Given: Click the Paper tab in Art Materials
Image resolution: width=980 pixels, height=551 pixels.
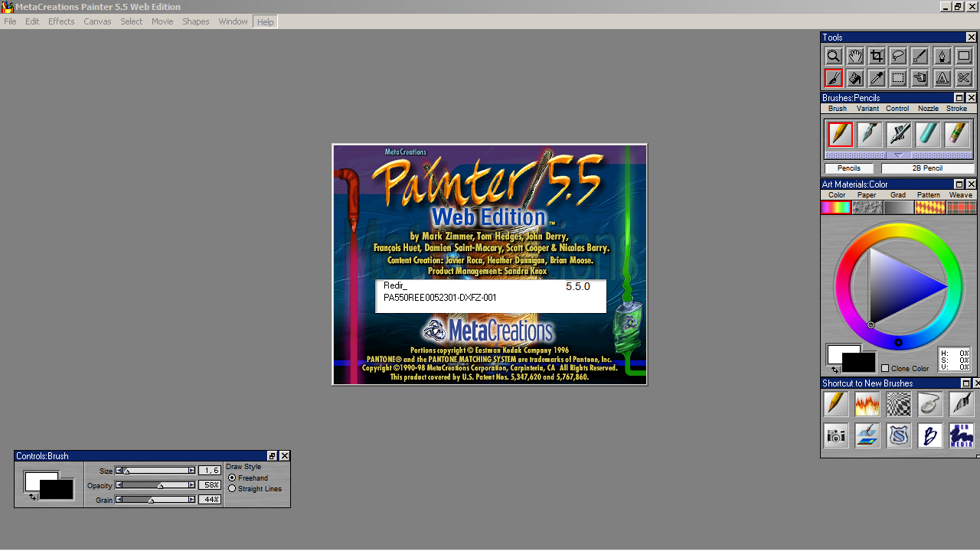Looking at the screenshot, I should (x=867, y=195).
